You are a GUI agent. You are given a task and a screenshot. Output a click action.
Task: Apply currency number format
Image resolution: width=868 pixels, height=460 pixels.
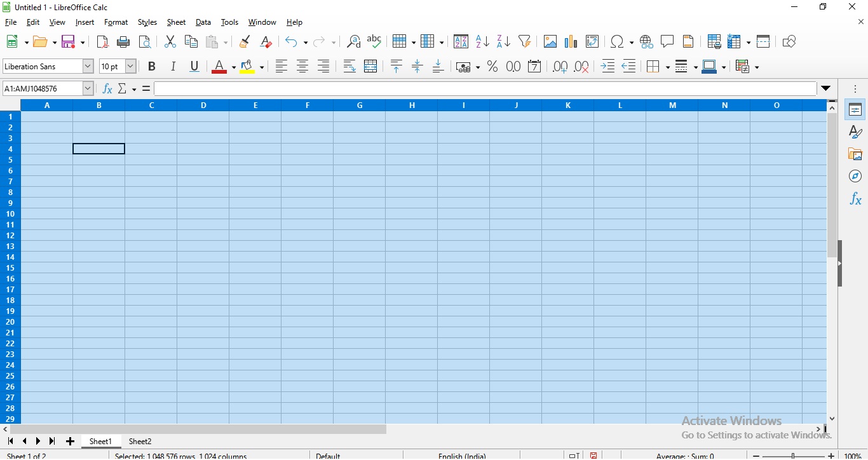pos(463,66)
